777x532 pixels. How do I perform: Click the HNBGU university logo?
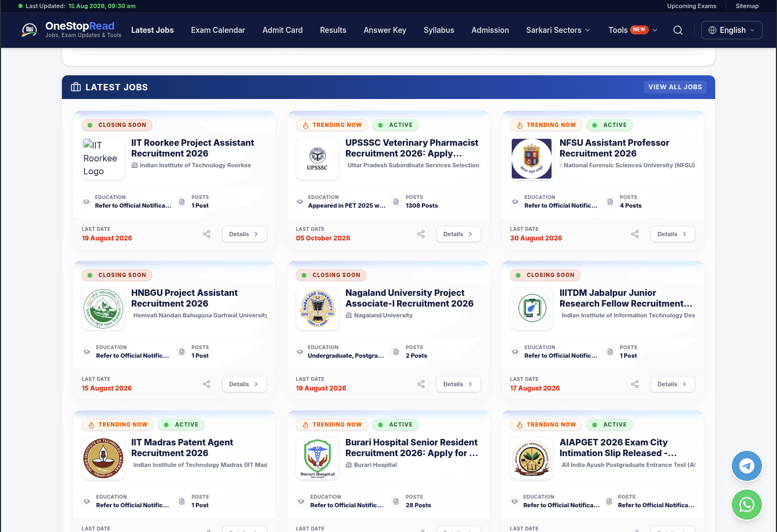103,309
